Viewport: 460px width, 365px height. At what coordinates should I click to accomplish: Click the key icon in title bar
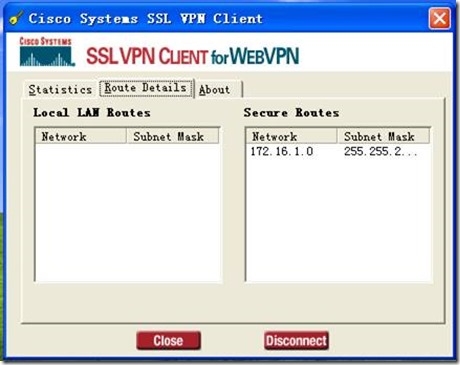(16, 18)
